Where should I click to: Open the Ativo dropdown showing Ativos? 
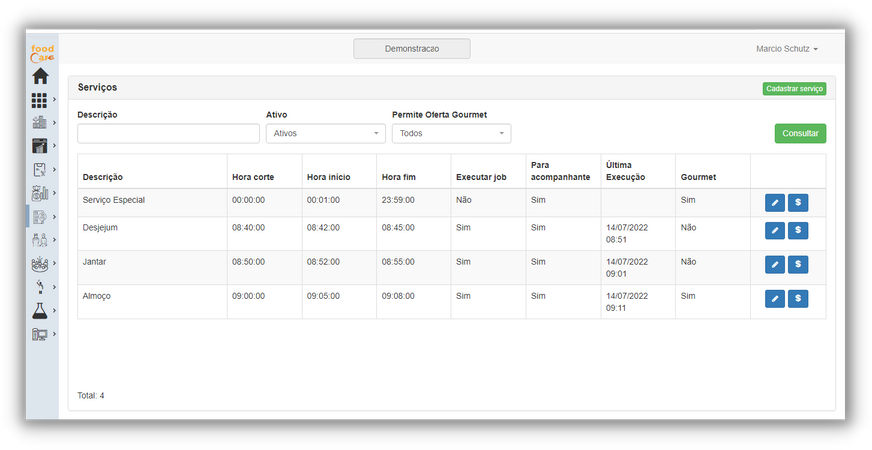point(325,133)
